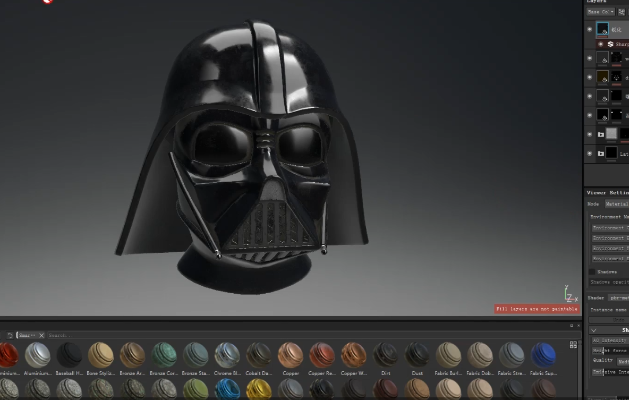This screenshot has width=629, height=400.
Task: Close the shelf panel
Action: coord(578,326)
